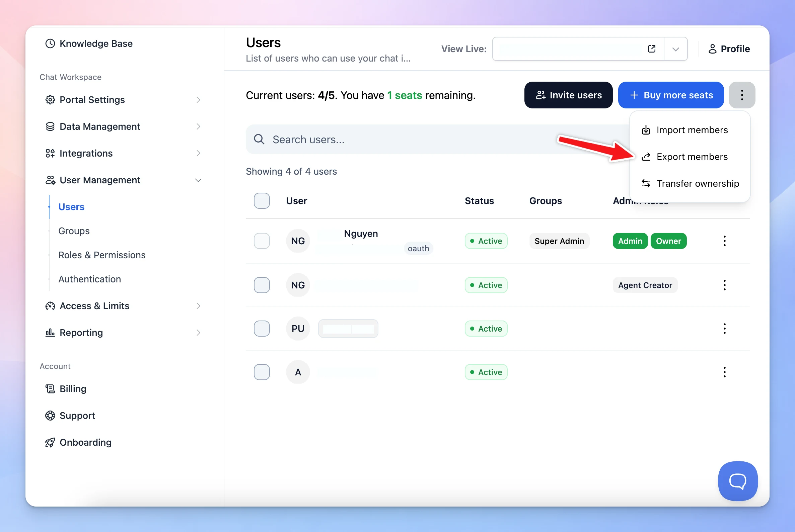Screen dimensions: 795x532
Task: Click the three-dot menu beside Buy more seats
Action: coord(742,95)
